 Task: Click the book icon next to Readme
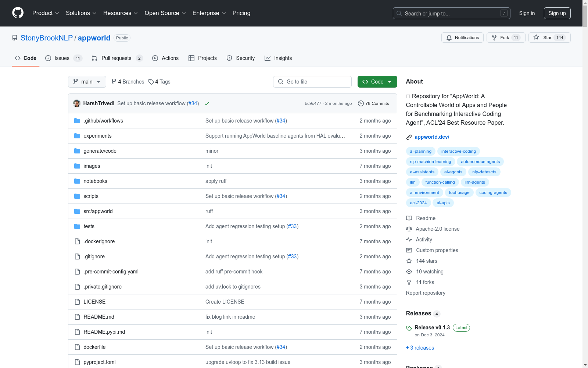tap(409, 218)
